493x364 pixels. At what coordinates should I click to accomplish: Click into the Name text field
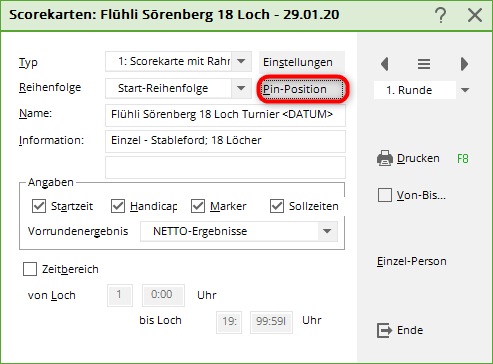coord(225,115)
